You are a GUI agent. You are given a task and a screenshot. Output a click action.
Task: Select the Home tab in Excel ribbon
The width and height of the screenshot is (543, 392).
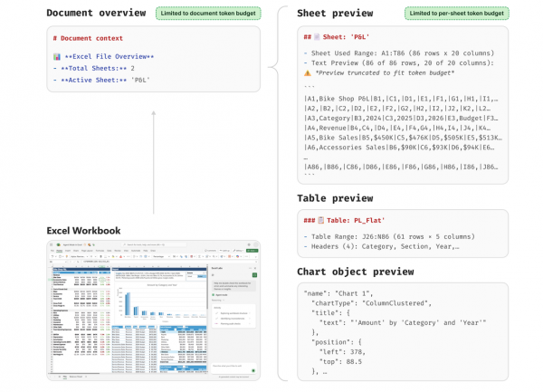(60, 249)
